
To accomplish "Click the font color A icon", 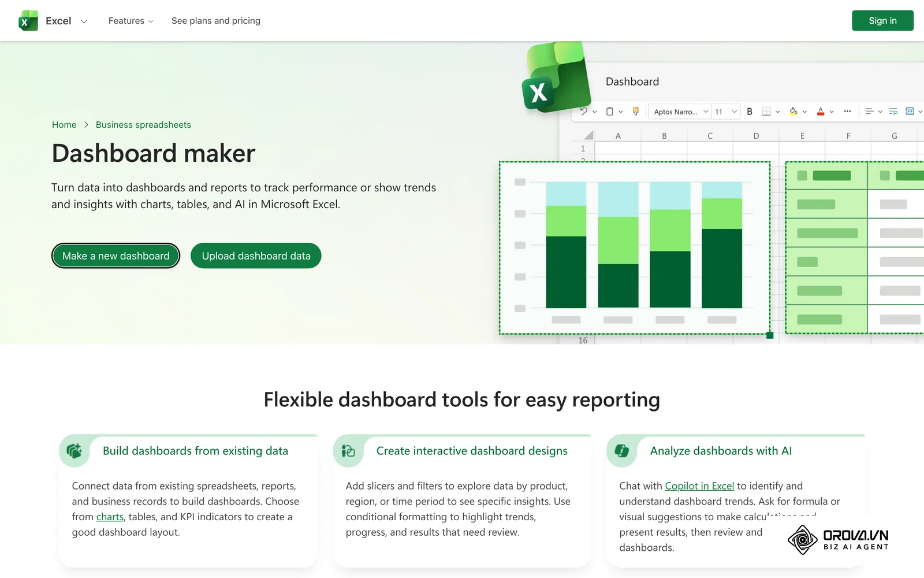I will (821, 112).
